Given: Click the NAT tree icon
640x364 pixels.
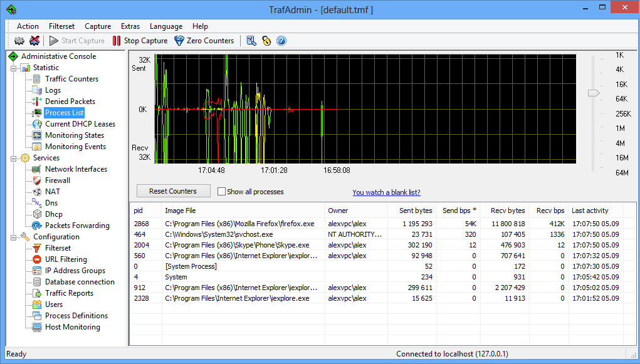Looking at the screenshot, I should pyautogui.click(x=37, y=192).
